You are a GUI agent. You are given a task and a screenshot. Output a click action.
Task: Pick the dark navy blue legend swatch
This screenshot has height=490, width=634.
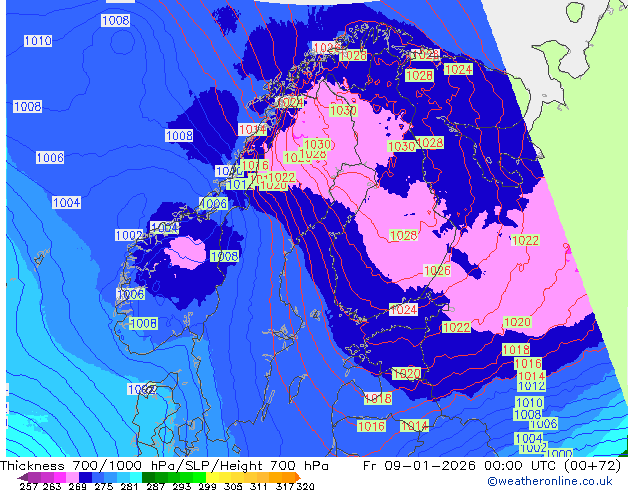coord(85,477)
